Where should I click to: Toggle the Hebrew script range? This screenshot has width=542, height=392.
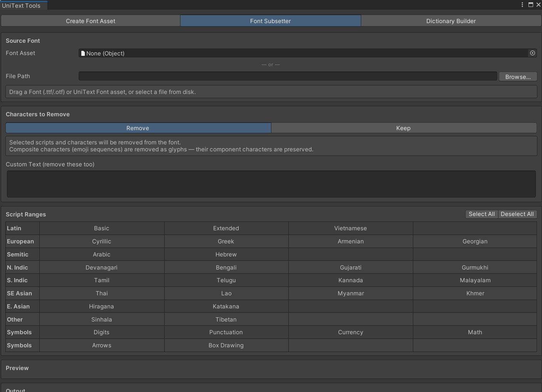click(x=226, y=255)
